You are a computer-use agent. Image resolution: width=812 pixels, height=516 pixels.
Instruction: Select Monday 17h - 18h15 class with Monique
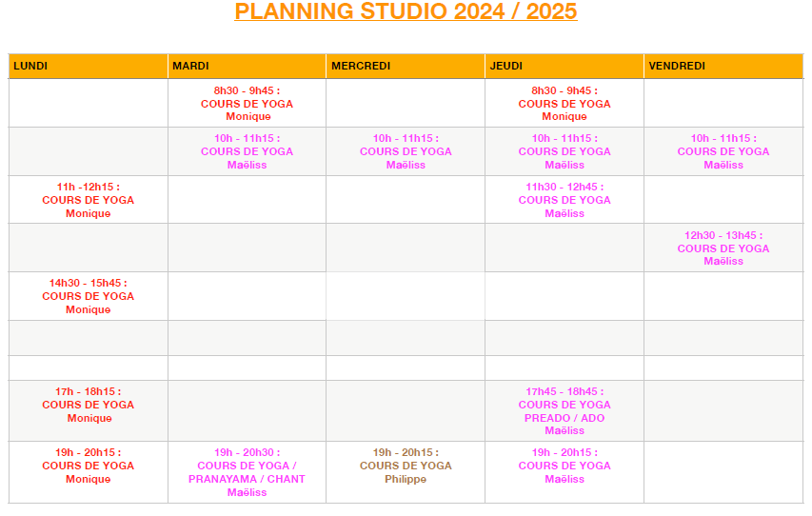(x=88, y=405)
